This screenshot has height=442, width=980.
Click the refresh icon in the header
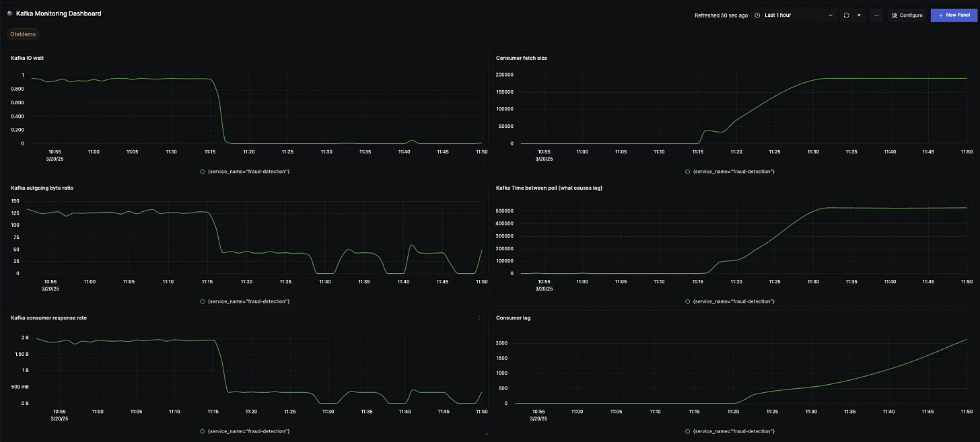847,15
